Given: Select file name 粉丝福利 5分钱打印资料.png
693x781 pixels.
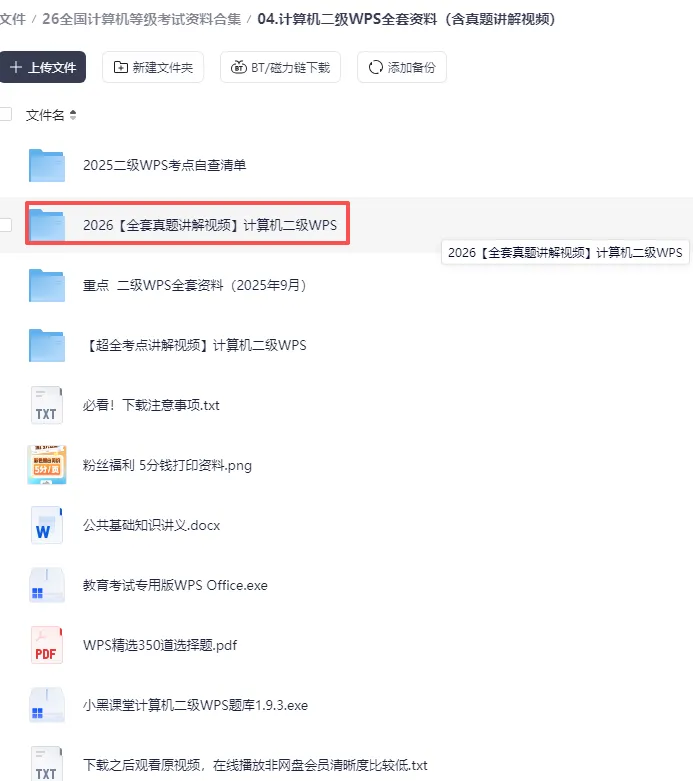Looking at the screenshot, I should (167, 465).
